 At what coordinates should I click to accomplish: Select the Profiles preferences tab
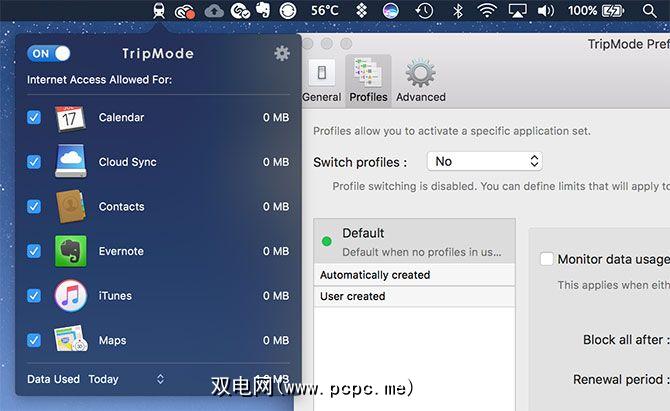368,81
